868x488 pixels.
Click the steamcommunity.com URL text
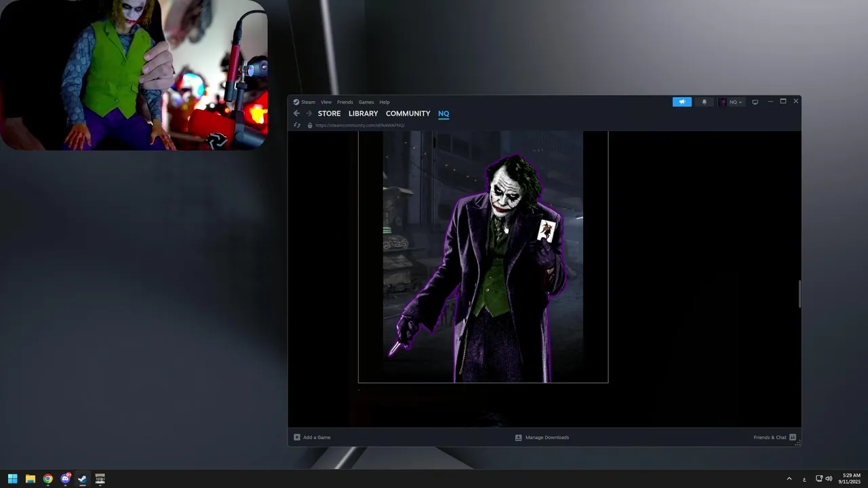coord(359,125)
